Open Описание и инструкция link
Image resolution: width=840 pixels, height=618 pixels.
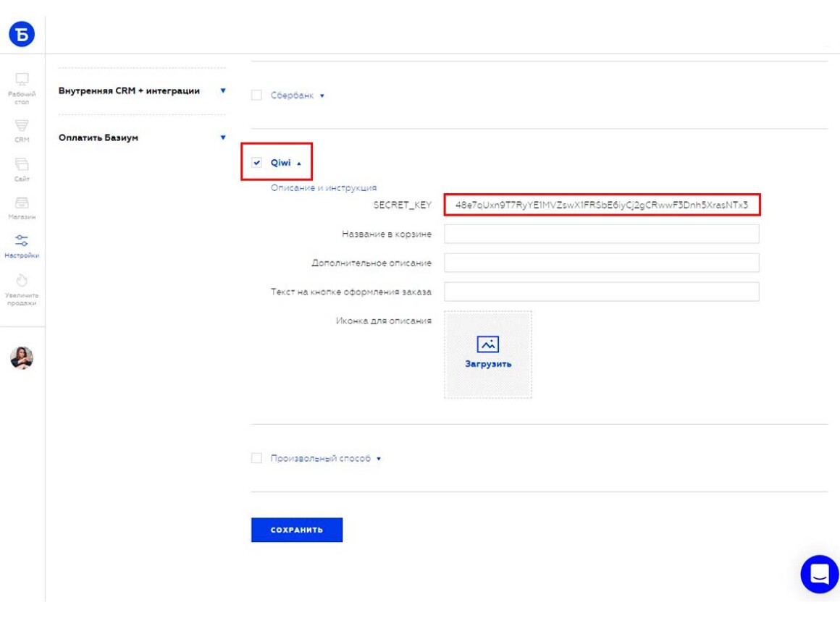pos(324,187)
